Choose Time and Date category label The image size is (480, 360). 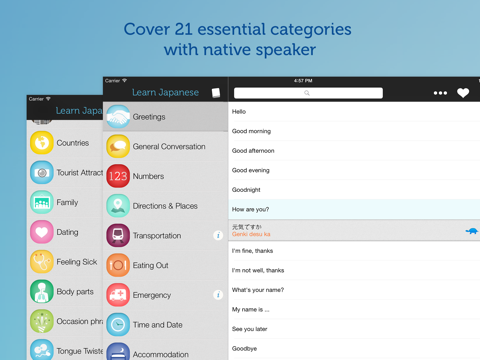[158, 325]
